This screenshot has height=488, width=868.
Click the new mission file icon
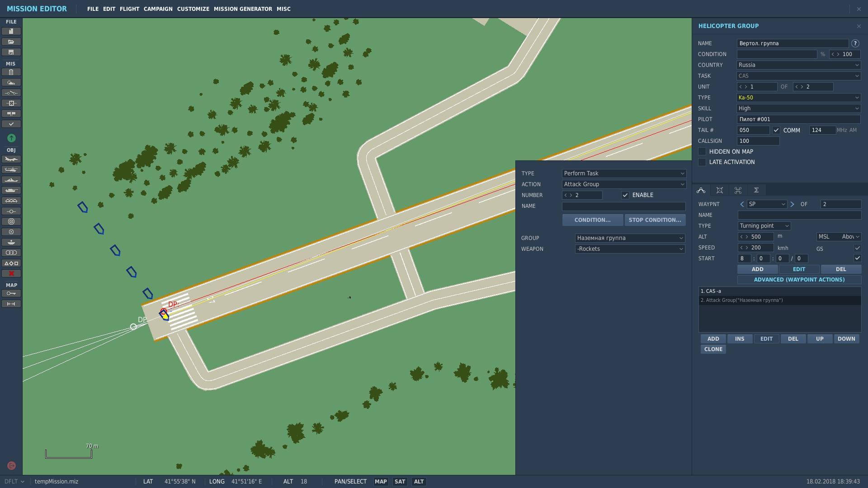(11, 31)
